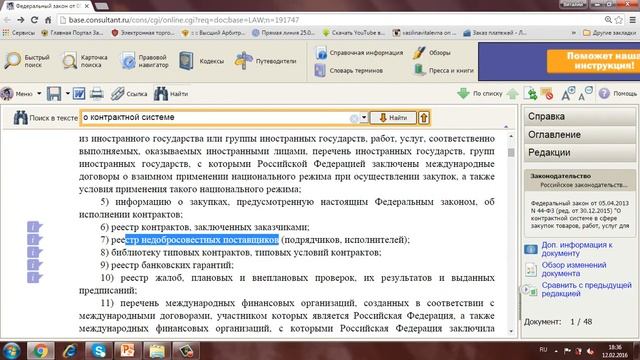Open browser home page
640x360 pixels.
coord(48,20)
